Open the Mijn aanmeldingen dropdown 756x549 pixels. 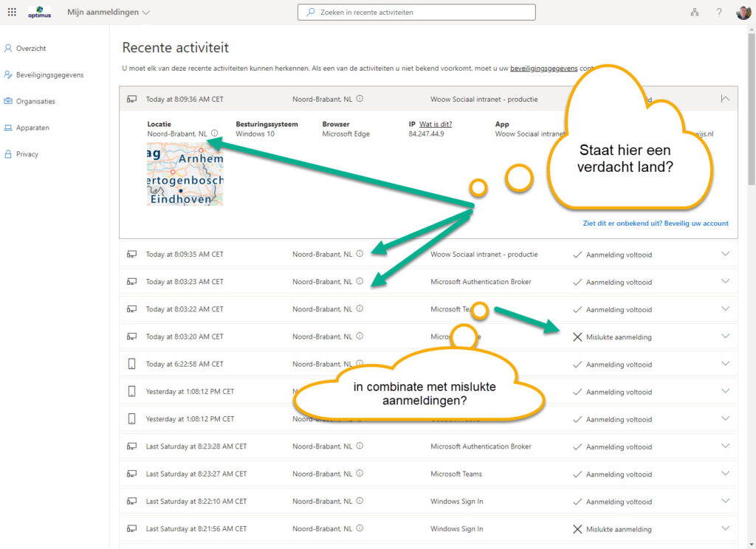(x=109, y=13)
